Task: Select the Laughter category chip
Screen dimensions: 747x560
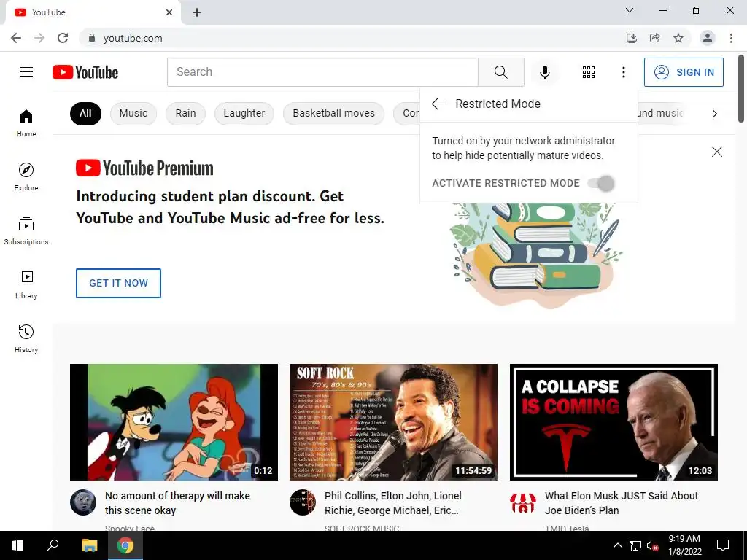Action: point(244,113)
